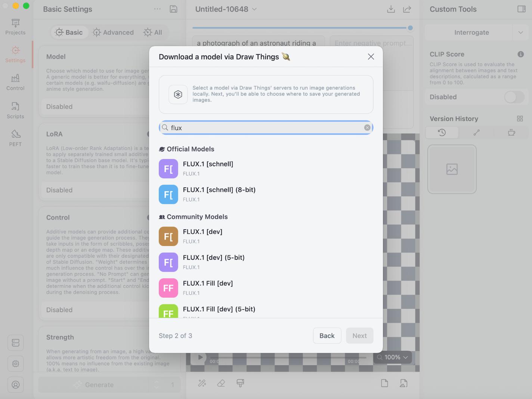
Task: Save settings with the floppy disk icon
Action: [173, 9]
